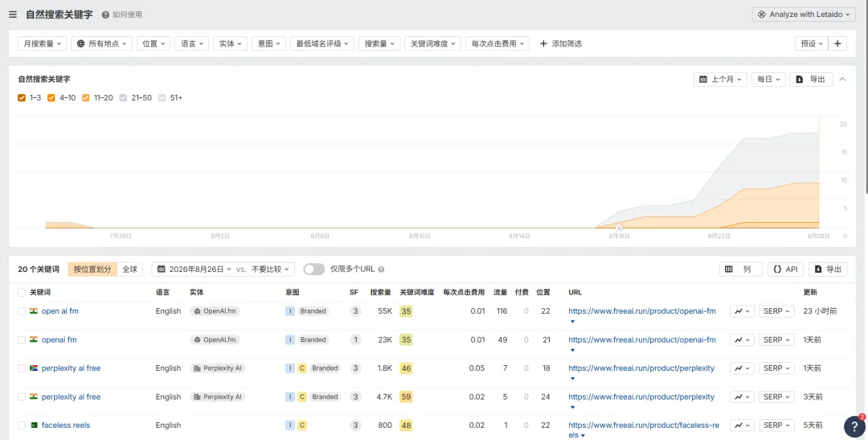Collapse the organic keywords chart panel
The width and height of the screenshot is (868, 440).
coord(842,80)
